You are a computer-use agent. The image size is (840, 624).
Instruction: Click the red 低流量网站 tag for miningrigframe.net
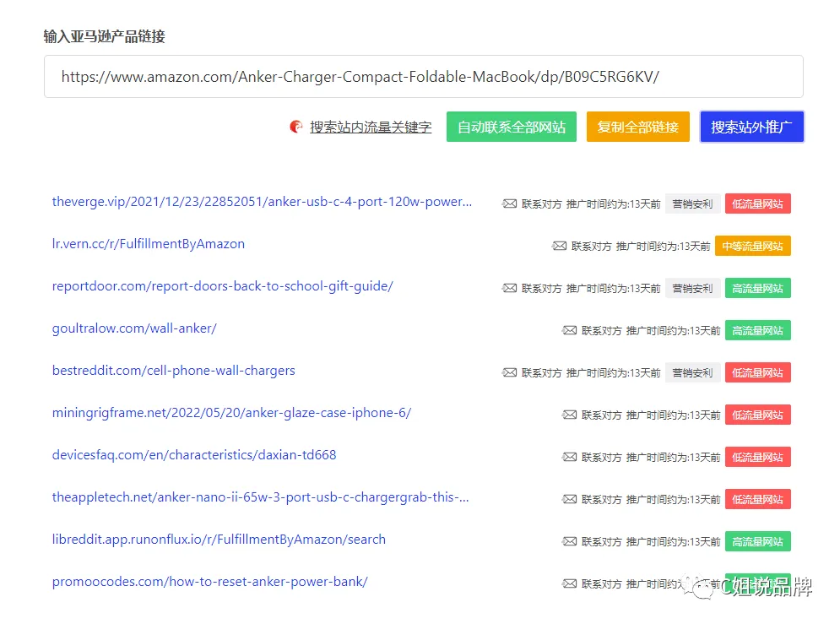pos(757,415)
